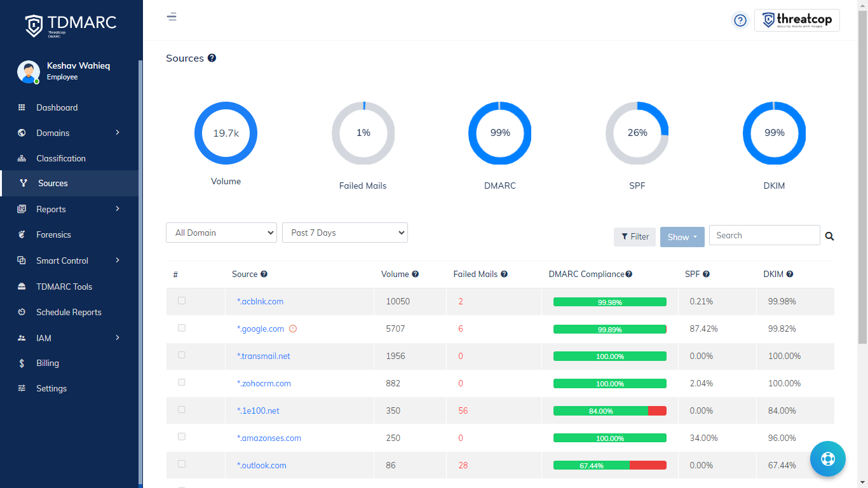The image size is (868, 488).
Task: Click the Billing dollar icon
Action: click(22, 363)
